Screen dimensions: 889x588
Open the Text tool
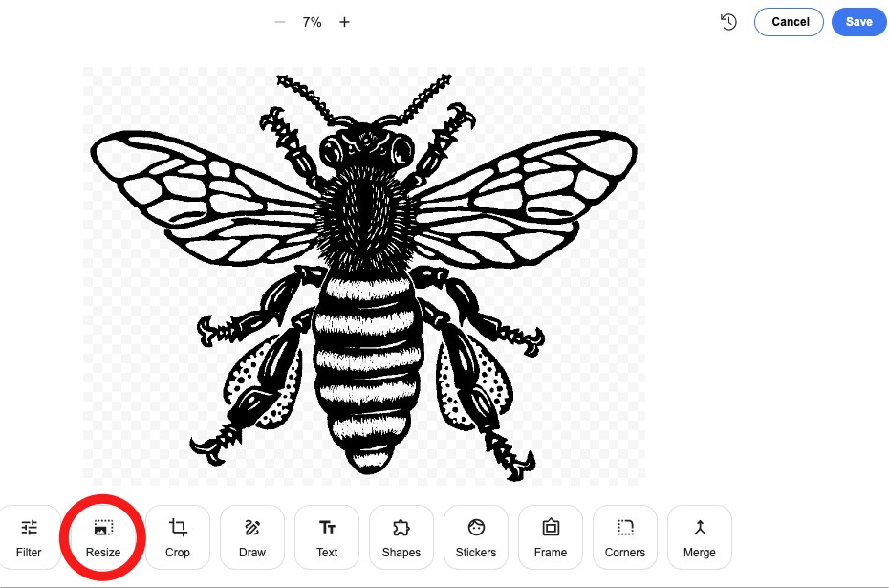(327, 537)
